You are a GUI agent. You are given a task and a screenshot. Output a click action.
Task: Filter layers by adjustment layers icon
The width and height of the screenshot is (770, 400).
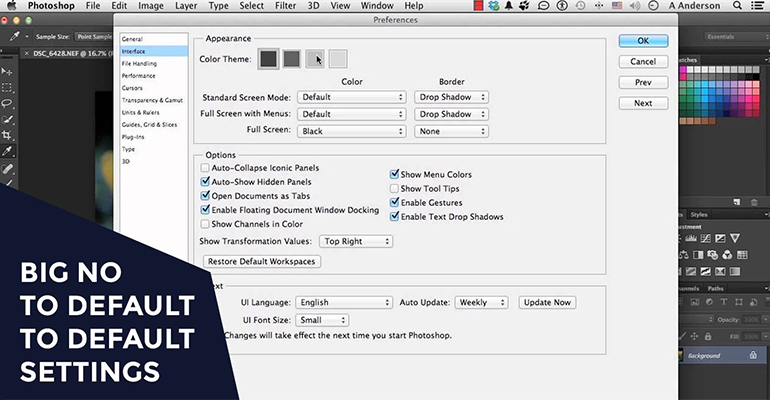point(710,302)
